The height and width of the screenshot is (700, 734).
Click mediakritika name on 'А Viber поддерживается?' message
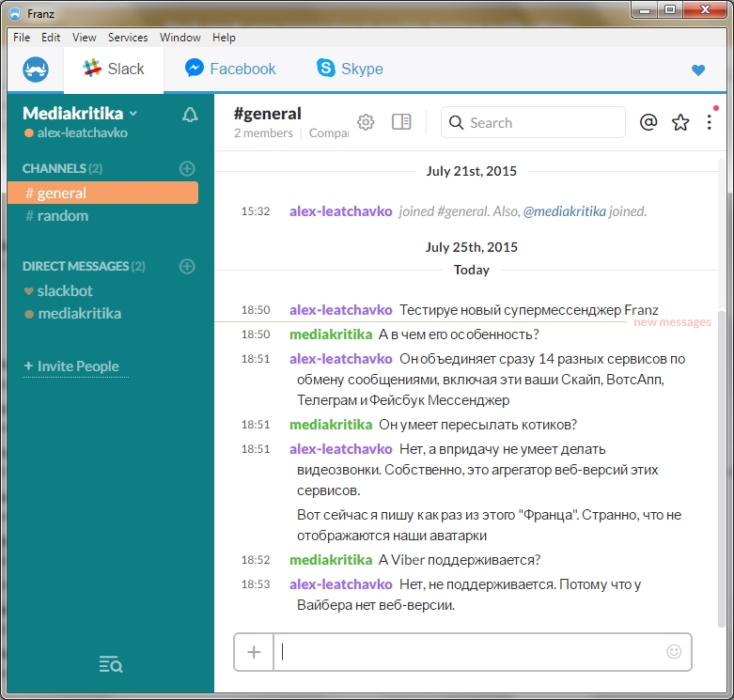(331, 560)
